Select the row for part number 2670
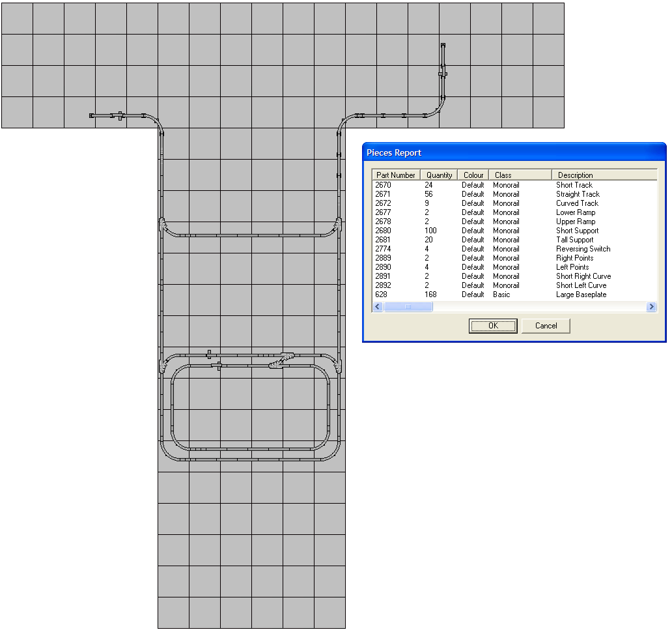Viewport: 672px width, 632px height. pyautogui.click(x=514, y=185)
